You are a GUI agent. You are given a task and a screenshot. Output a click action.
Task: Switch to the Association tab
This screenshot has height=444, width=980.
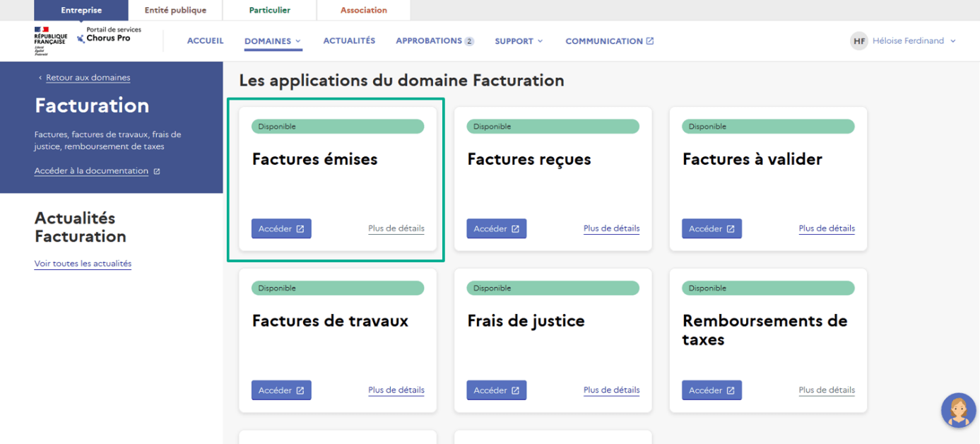363,11
